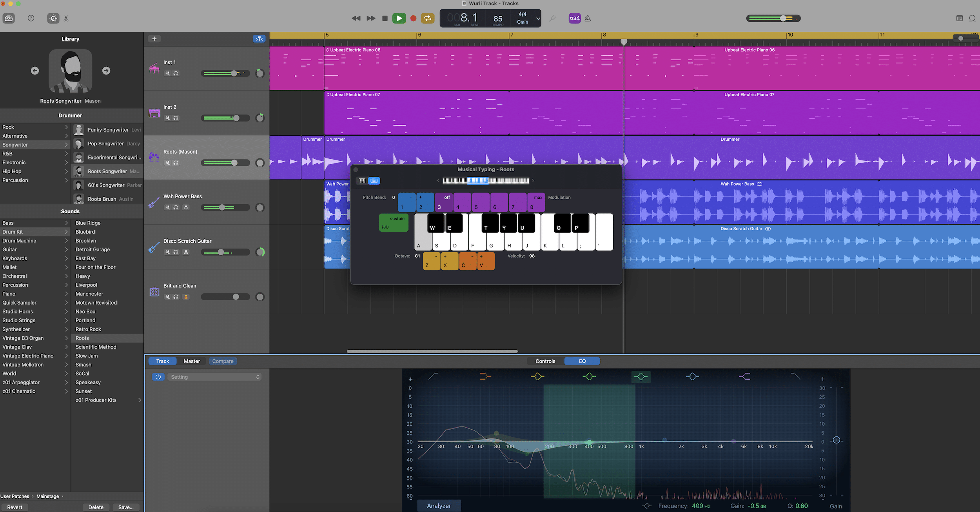This screenshot has width=980, height=512.
Task: Show the piano keyboard view in Musical Typing
Action: (362, 181)
